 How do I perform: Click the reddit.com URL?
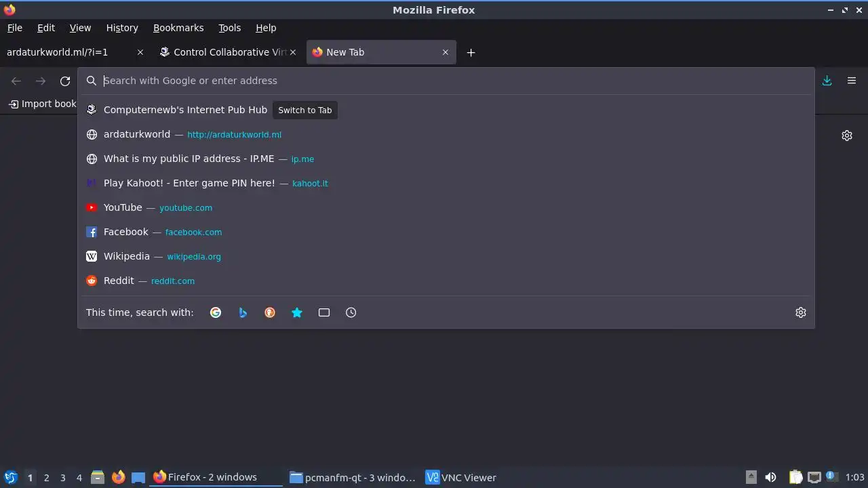click(x=173, y=281)
